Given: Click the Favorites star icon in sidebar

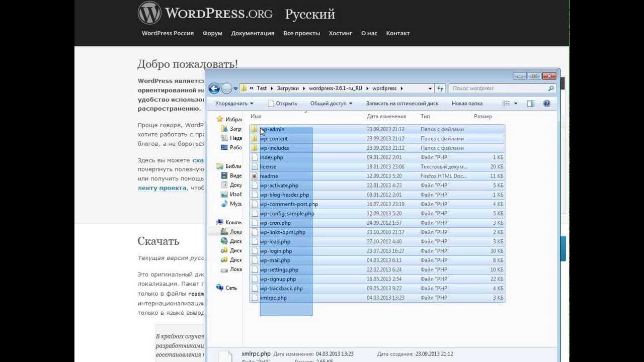Looking at the screenshot, I should tap(220, 120).
